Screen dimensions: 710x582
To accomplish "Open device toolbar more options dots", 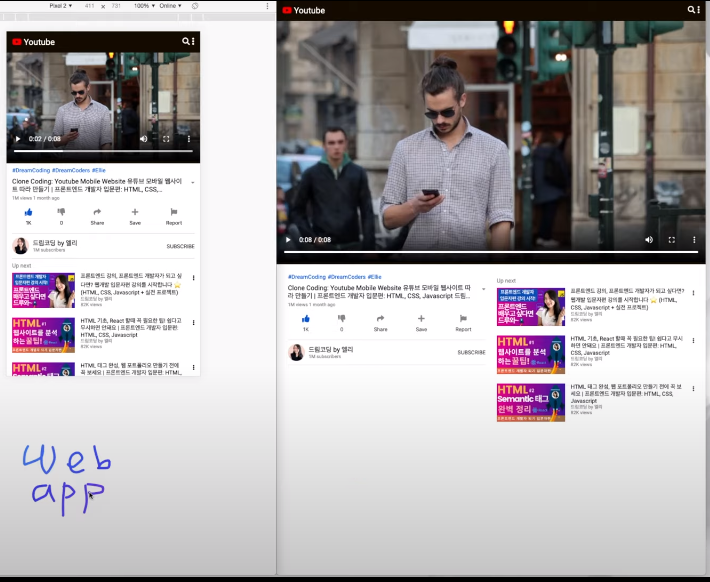I will click(x=267, y=6).
